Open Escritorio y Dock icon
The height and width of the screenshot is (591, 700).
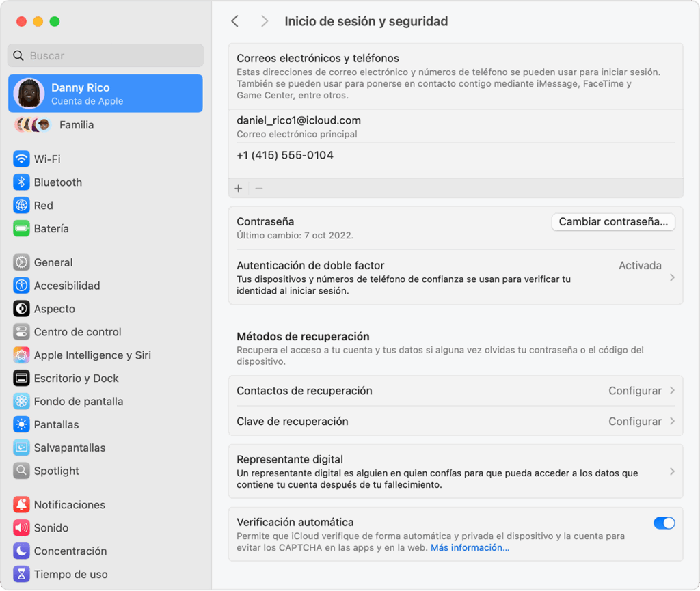[21, 379]
